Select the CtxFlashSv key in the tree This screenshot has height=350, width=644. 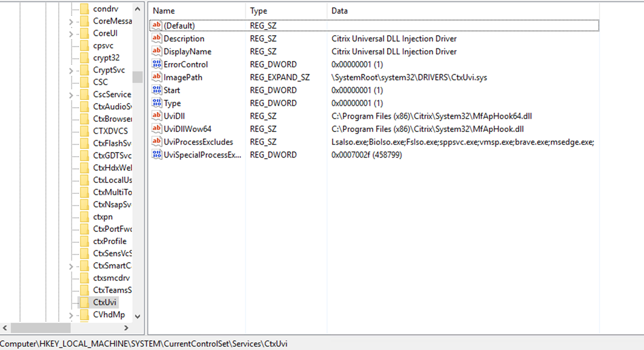point(112,143)
